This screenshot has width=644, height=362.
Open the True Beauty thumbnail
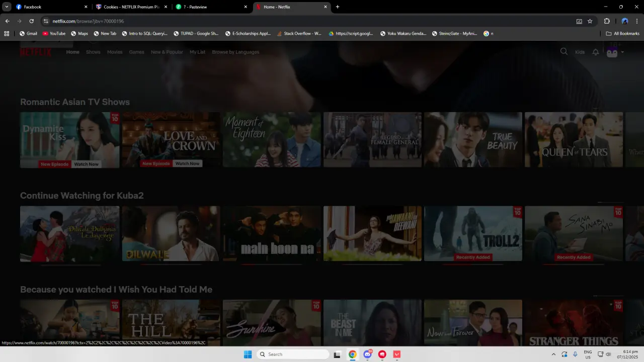click(x=473, y=140)
